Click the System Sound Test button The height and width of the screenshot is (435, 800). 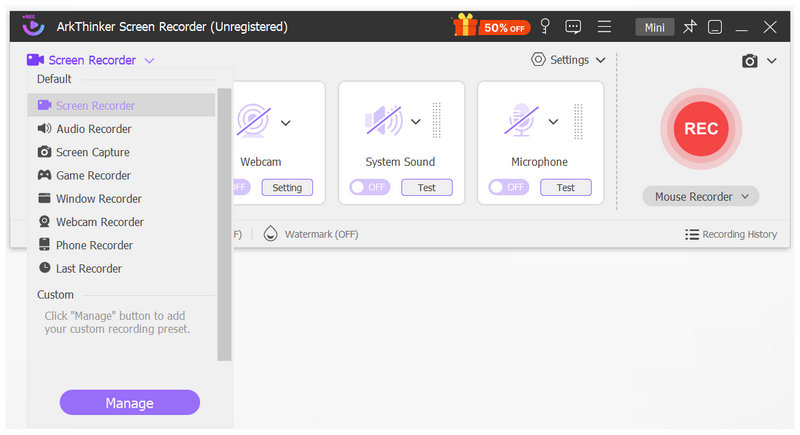click(427, 187)
